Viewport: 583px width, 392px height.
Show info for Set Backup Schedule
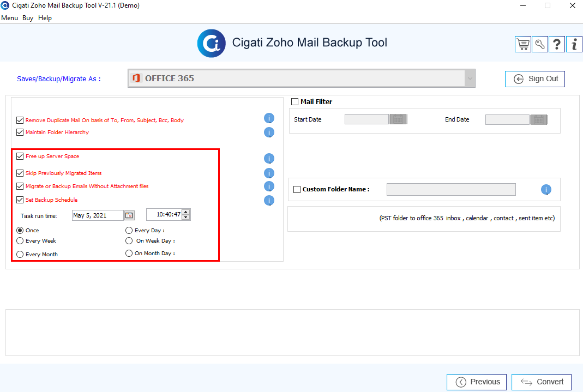pyautogui.click(x=269, y=201)
